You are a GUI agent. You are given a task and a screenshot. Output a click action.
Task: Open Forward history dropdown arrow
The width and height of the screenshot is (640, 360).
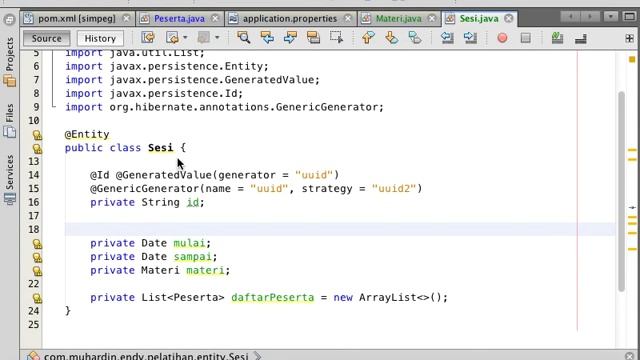coord(217,38)
